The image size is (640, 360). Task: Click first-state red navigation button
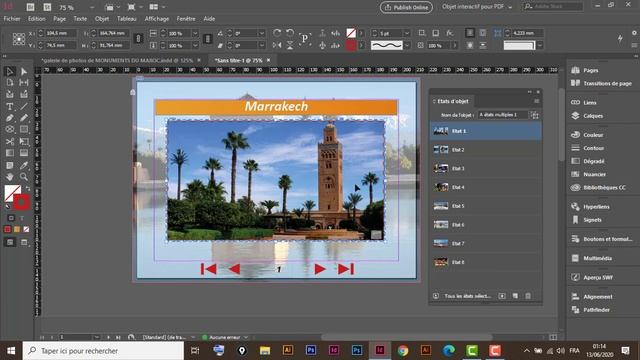pyautogui.click(x=209, y=269)
